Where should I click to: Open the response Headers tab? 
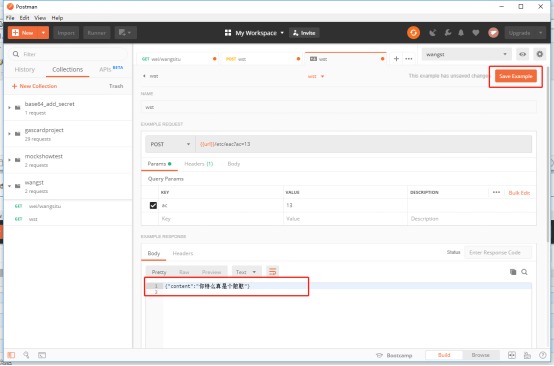point(183,253)
